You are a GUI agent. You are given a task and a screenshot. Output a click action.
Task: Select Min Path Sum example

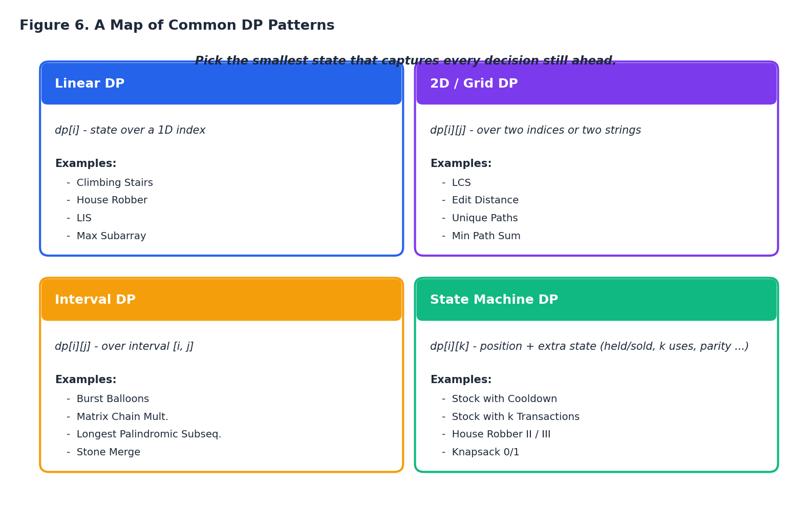[x=486, y=236]
